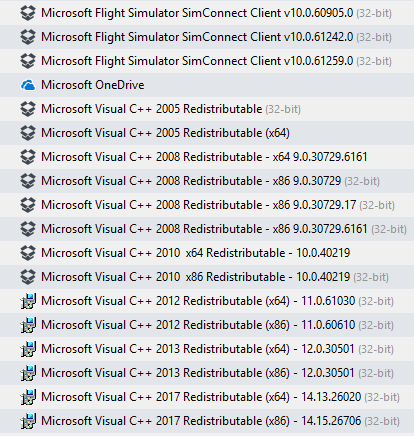Click icon beside SimConnect Client v10.0.60905.0
The height and width of the screenshot is (436, 414).
point(28,13)
